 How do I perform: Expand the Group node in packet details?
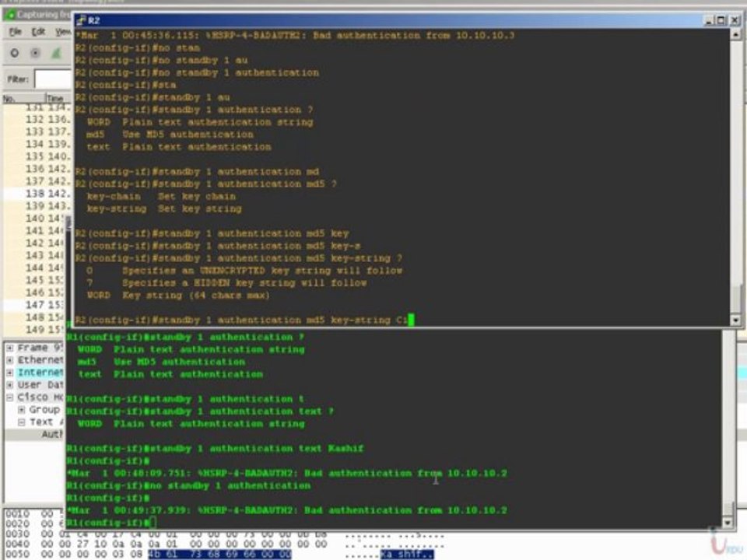click(22, 410)
